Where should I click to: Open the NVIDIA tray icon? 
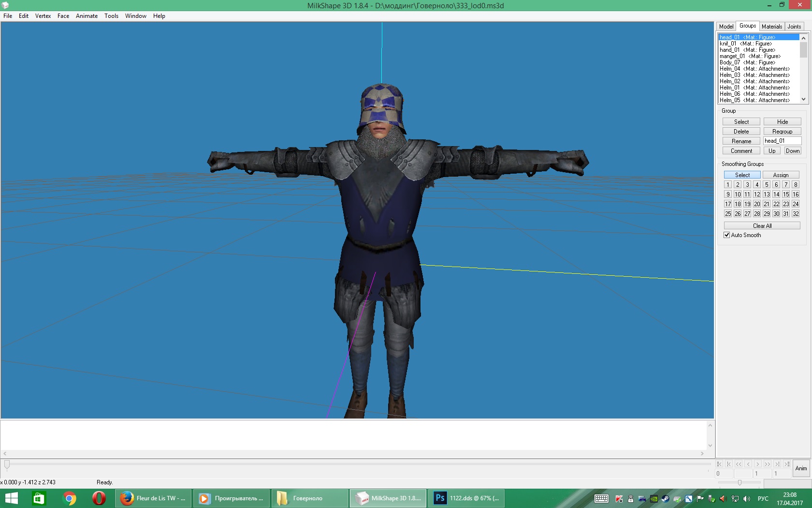point(654,499)
